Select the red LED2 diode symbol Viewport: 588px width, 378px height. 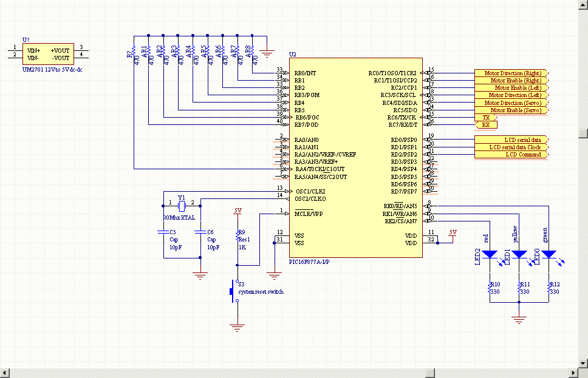489,254
